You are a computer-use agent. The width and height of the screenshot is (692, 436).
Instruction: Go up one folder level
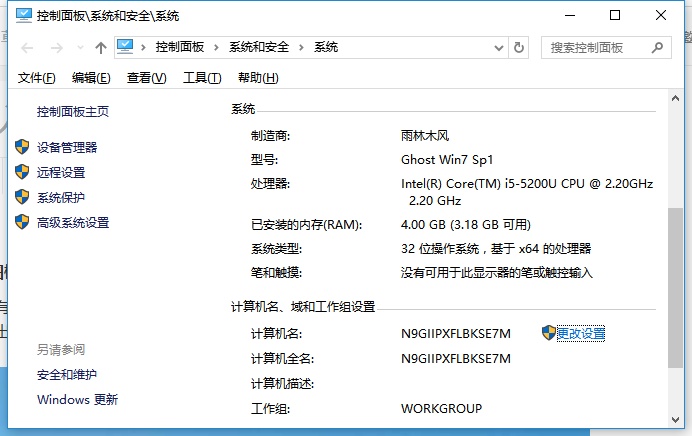point(101,48)
